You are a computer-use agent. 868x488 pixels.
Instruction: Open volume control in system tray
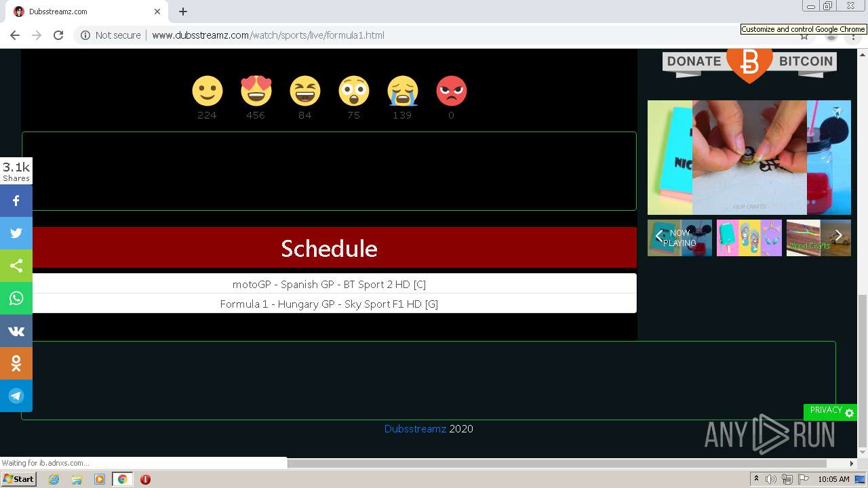(x=771, y=479)
